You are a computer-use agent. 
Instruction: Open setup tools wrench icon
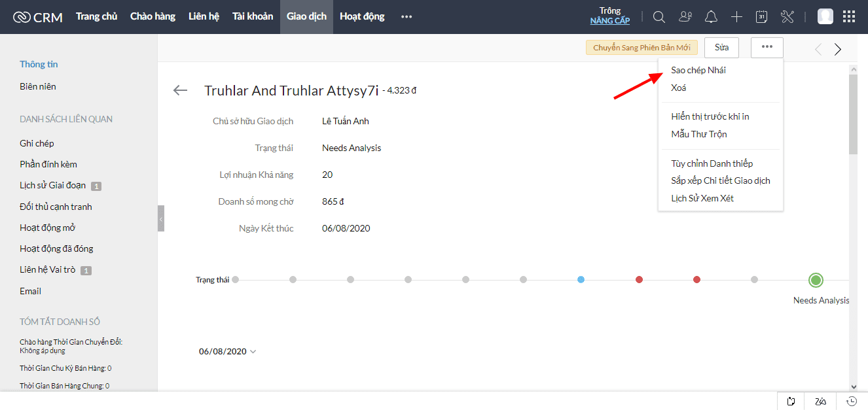tap(787, 17)
